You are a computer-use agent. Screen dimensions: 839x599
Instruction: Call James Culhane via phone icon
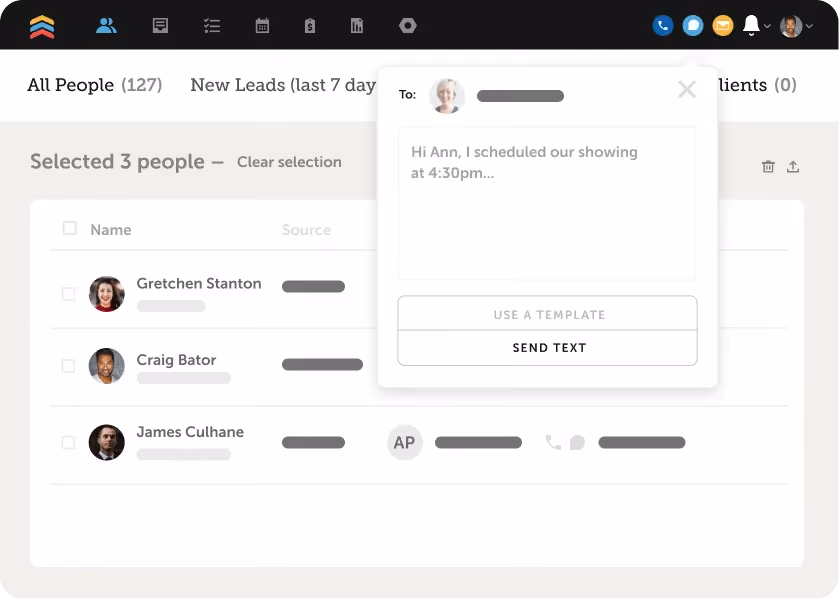(x=553, y=443)
